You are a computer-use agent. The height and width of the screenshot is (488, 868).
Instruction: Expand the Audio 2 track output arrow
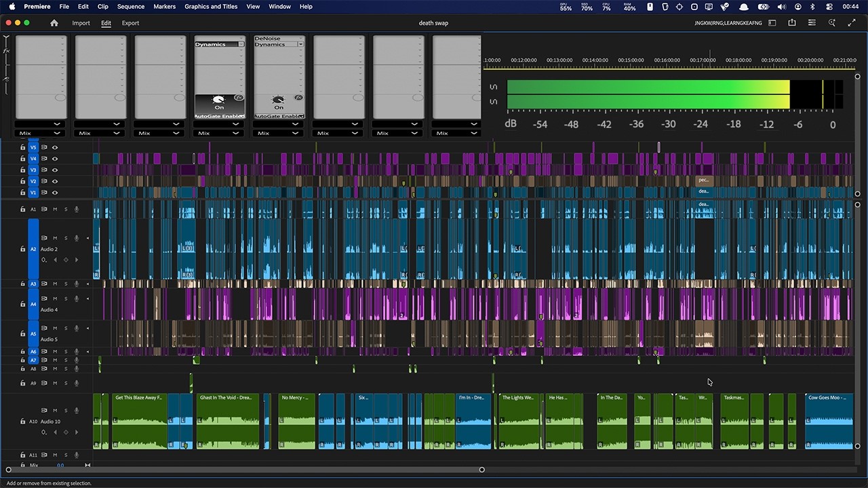pos(87,239)
